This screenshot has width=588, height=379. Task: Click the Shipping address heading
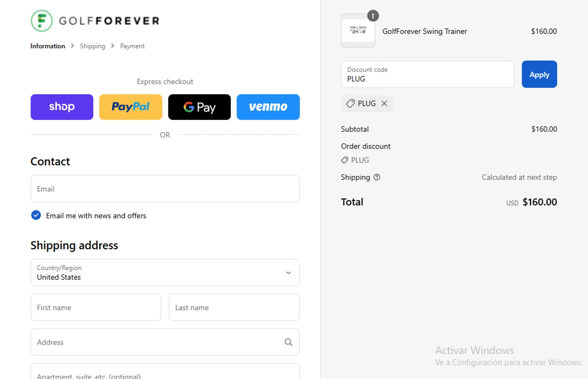(x=74, y=245)
